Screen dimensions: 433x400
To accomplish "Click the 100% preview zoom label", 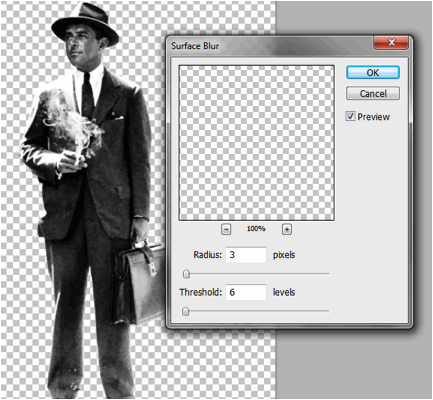I will coord(256,229).
